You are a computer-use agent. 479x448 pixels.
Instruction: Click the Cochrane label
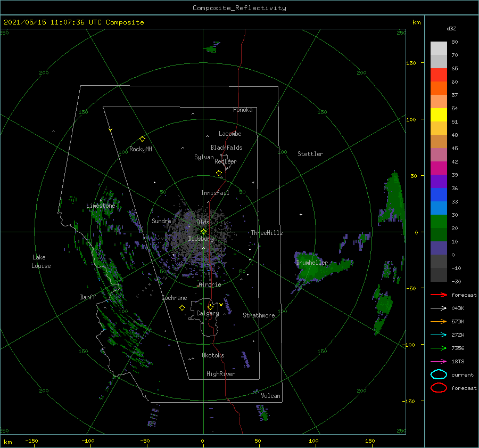tap(174, 298)
